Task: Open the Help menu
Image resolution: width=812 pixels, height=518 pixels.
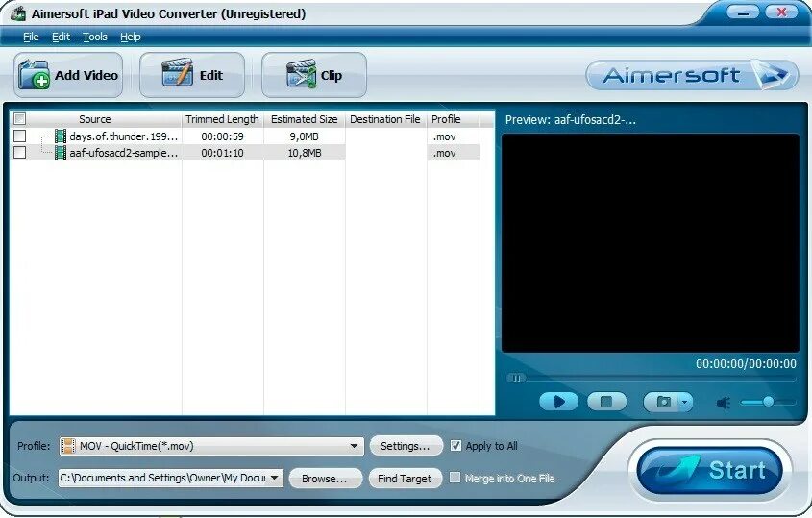Action: point(130,37)
